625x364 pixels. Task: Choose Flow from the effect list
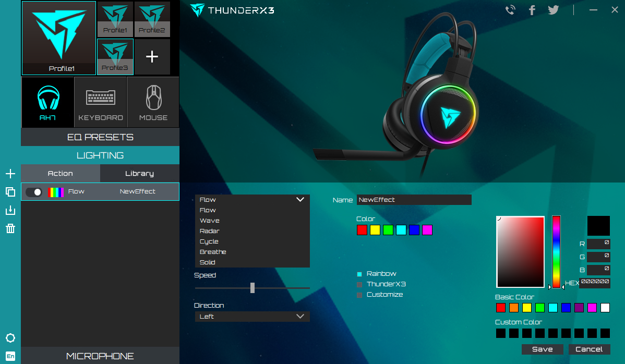pyautogui.click(x=253, y=210)
